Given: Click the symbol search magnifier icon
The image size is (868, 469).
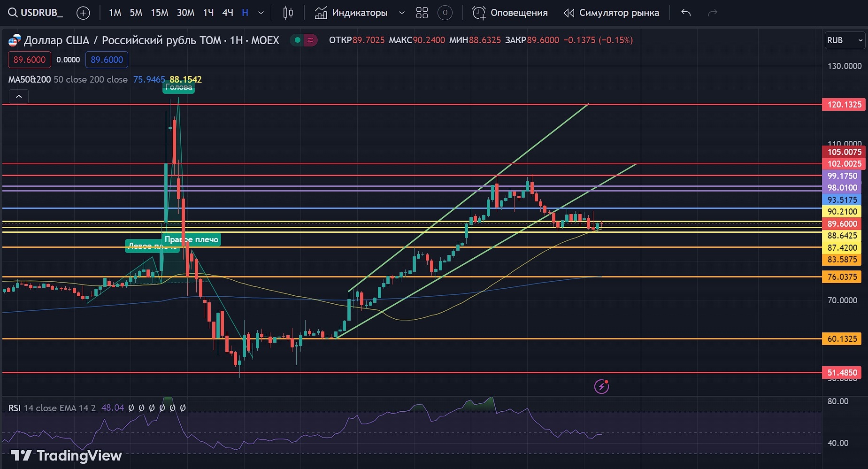Looking at the screenshot, I should pyautogui.click(x=13, y=13).
